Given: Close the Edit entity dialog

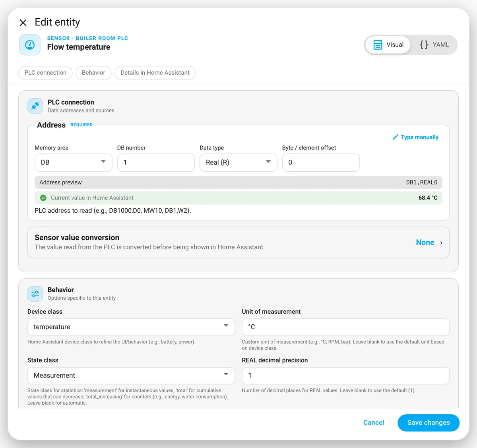Looking at the screenshot, I should point(23,23).
